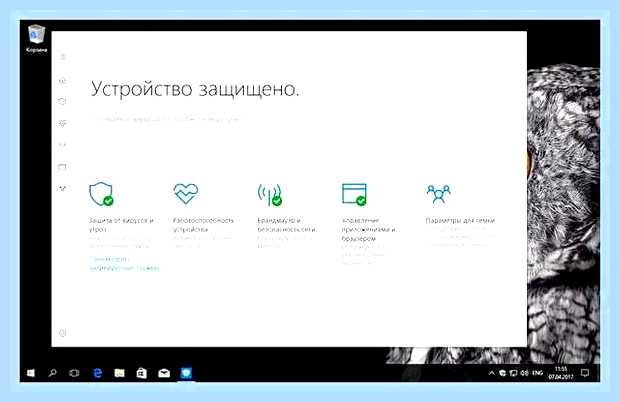
Task: Go to Home via sidebar house icon
Action: point(62,81)
